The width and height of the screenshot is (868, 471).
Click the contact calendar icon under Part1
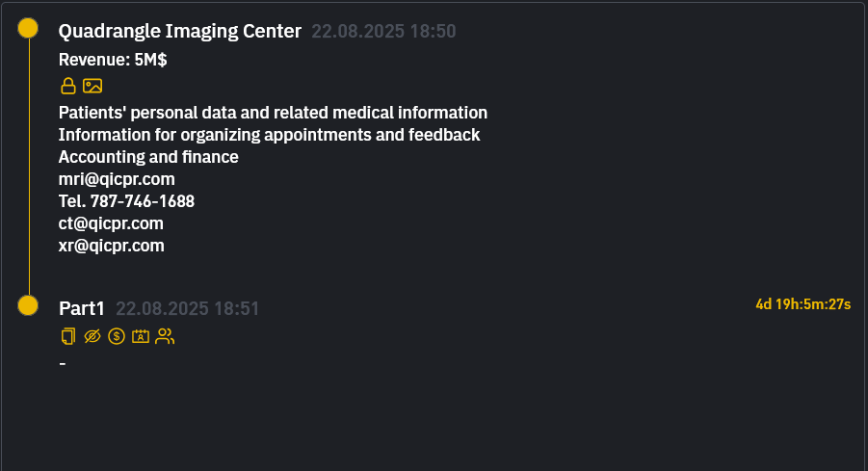141,336
